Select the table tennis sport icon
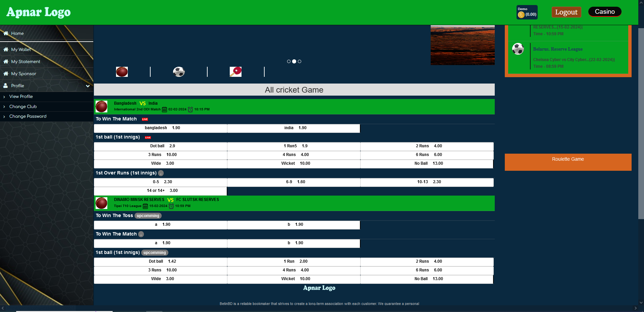This screenshot has width=644, height=312. coord(235,72)
